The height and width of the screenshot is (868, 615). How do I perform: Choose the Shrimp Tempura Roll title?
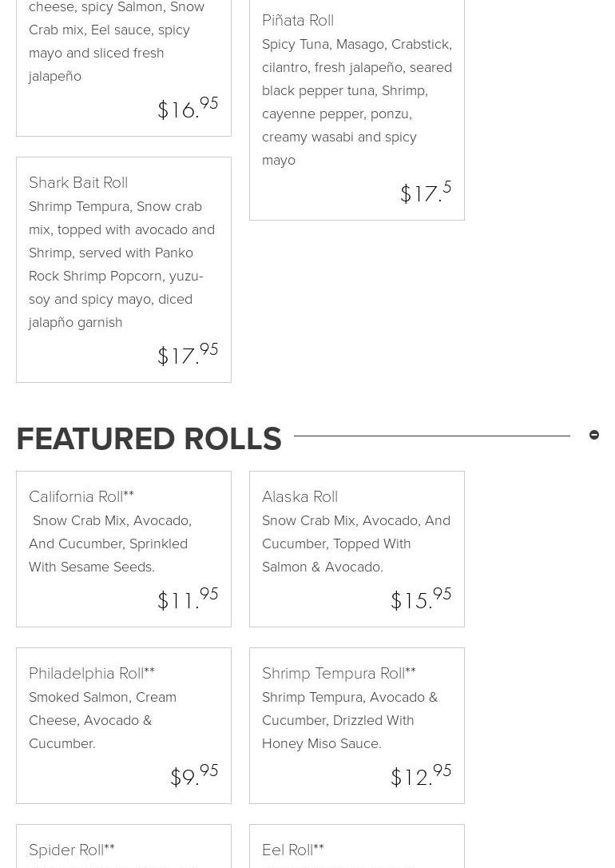pos(339,674)
